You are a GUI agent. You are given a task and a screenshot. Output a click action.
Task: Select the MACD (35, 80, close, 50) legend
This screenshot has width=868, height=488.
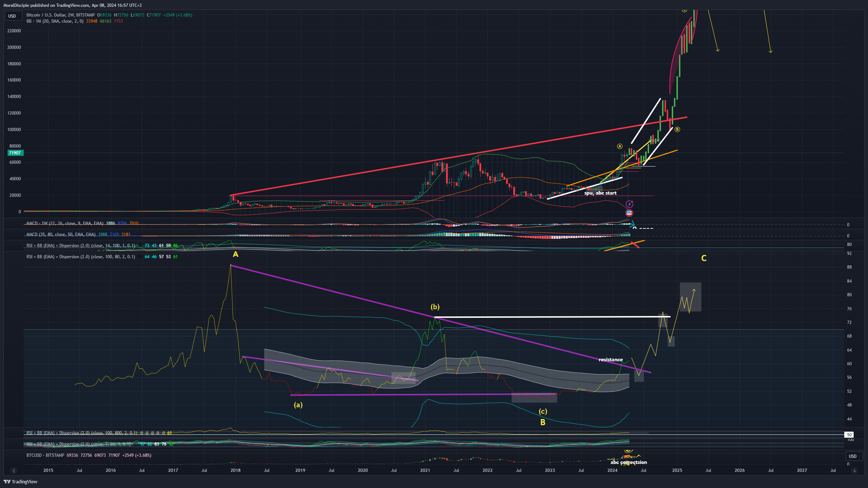[61, 234]
